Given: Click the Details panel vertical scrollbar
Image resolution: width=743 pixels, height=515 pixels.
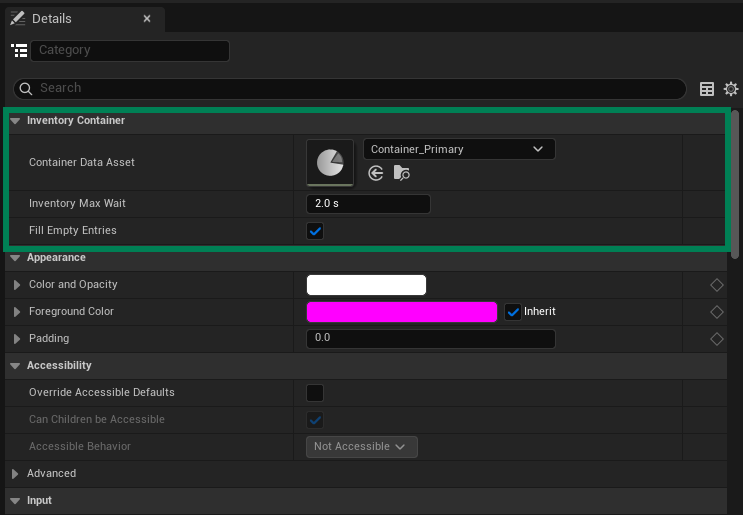Looking at the screenshot, I should 734,184.
